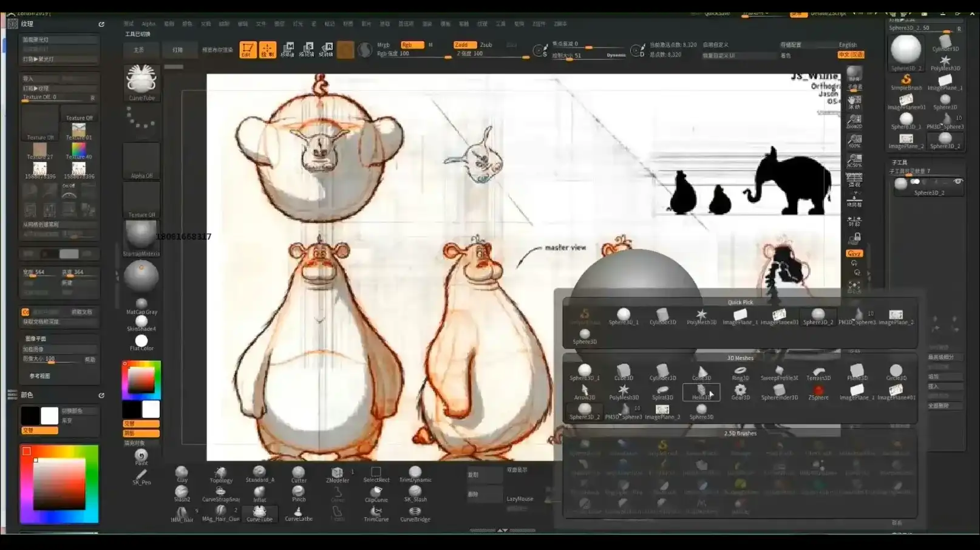Toggle the Mrgb paint mode
The width and height of the screenshot is (980, 550).
click(x=383, y=44)
